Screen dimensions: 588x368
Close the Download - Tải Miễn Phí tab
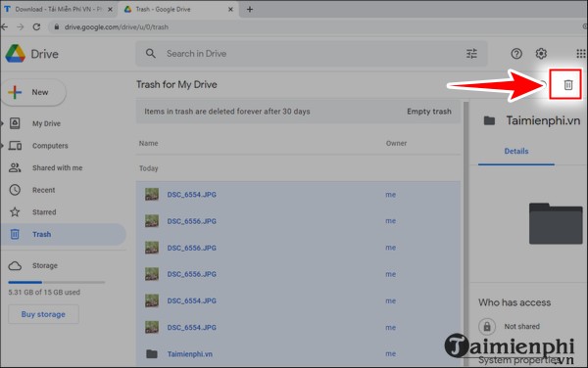(x=110, y=10)
